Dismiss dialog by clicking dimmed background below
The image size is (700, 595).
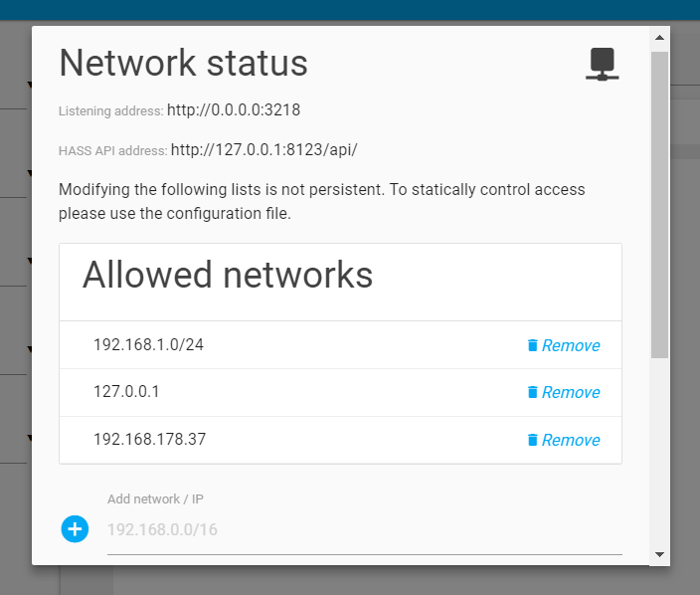tap(357, 581)
